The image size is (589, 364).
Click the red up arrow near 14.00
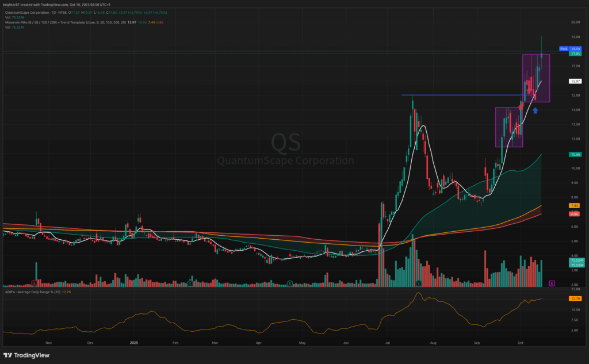521,106
